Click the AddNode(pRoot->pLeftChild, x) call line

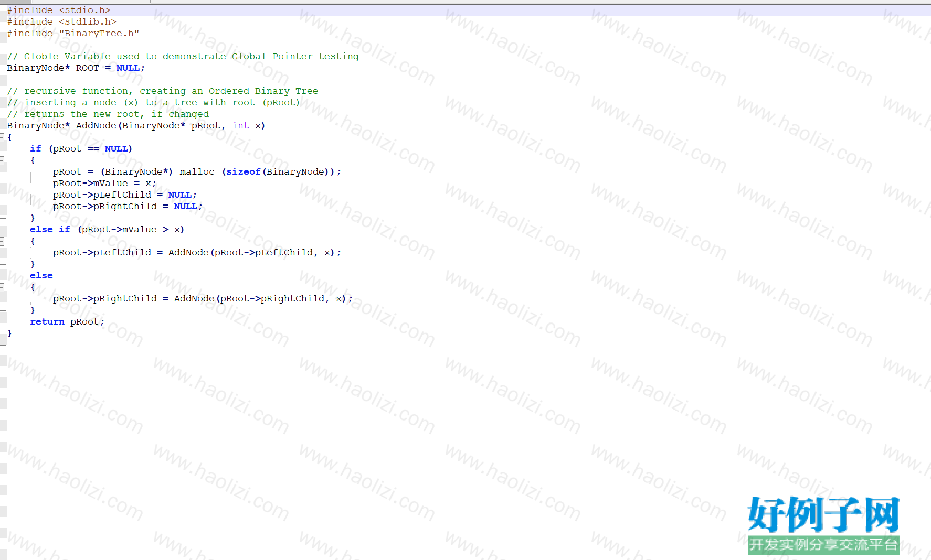point(197,253)
